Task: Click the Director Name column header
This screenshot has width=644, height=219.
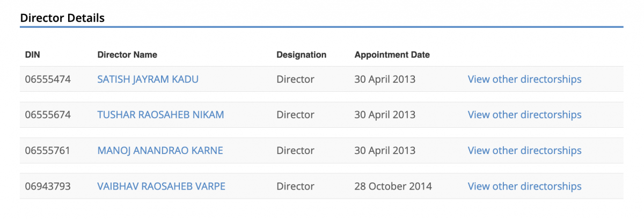Action: 127,55
